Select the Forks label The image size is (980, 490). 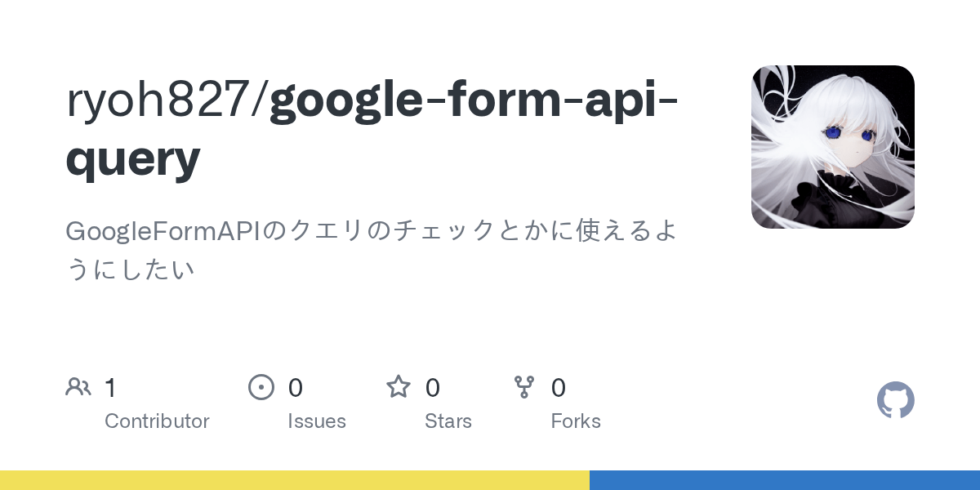576,421
